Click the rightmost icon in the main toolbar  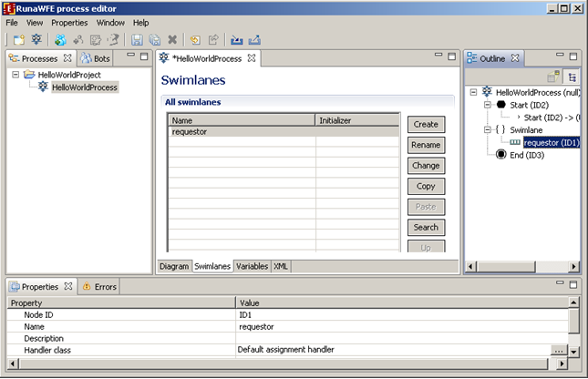[x=254, y=40]
